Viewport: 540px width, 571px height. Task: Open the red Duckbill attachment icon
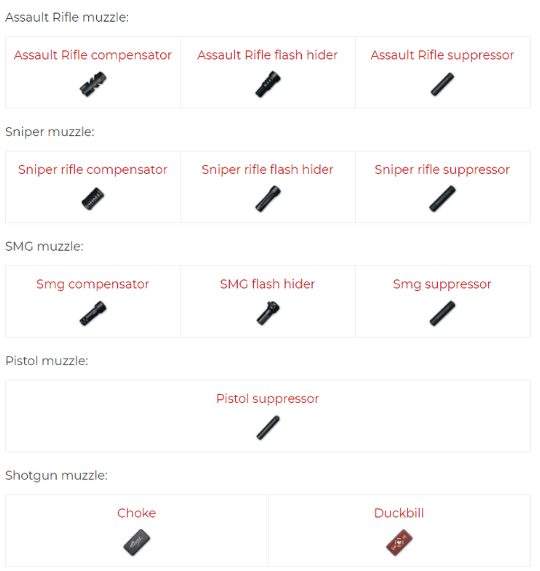tap(399, 543)
